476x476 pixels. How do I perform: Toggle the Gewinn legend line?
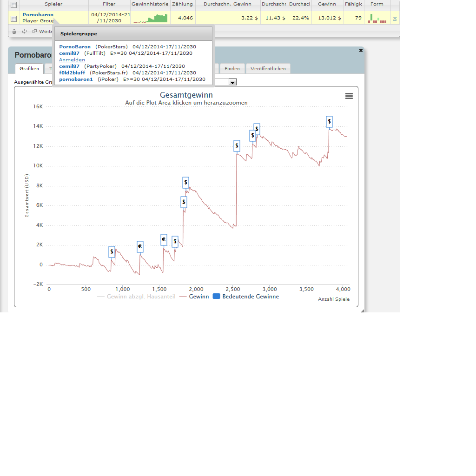coord(194,297)
